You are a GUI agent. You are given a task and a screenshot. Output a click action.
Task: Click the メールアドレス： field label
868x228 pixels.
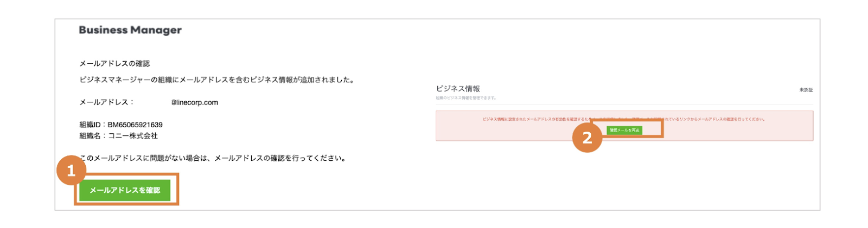[106, 102]
